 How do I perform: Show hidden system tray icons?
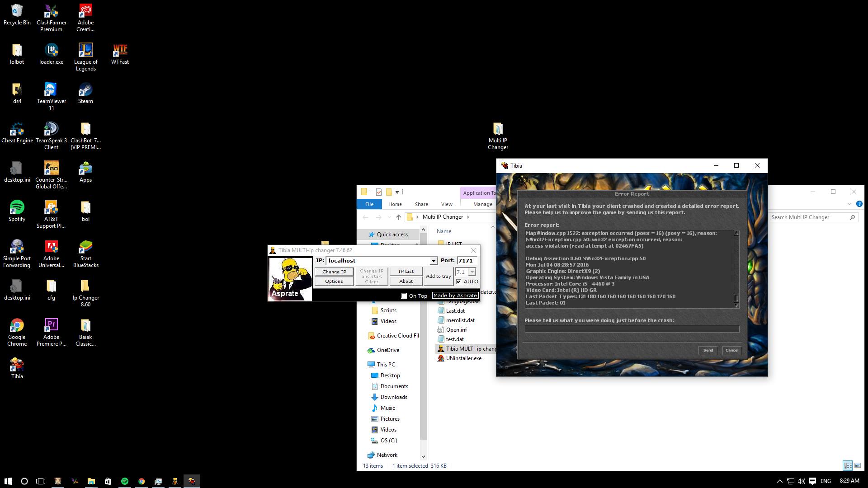779,481
